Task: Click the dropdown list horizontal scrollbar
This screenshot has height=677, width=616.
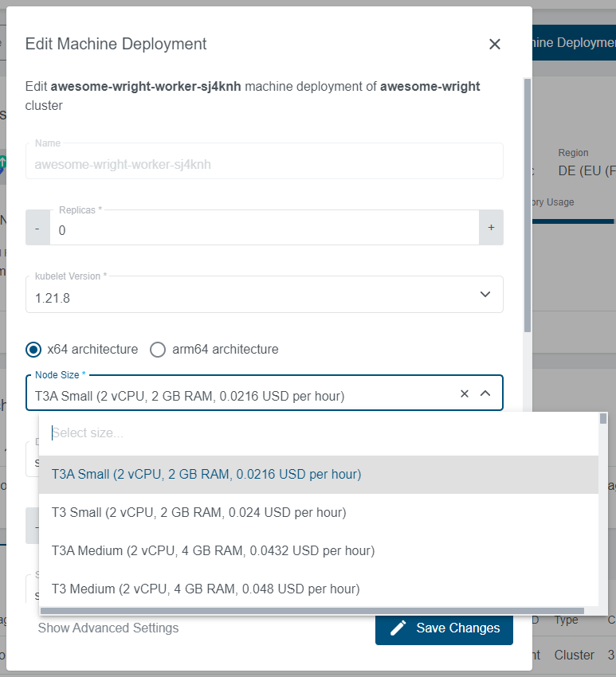Action: click(x=312, y=611)
